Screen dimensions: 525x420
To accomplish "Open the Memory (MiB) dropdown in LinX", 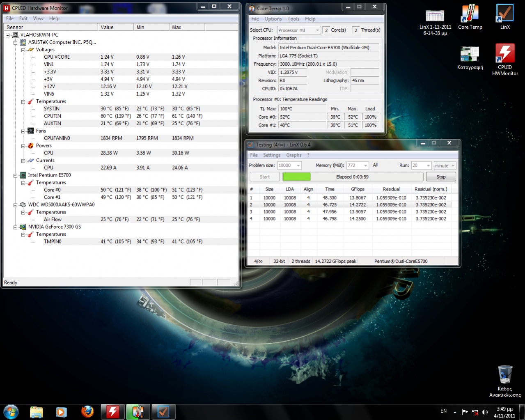I will tap(358, 165).
